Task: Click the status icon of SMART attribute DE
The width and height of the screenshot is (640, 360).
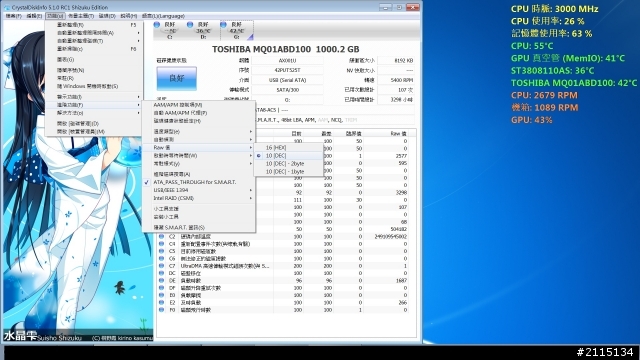Action: (x=162, y=280)
